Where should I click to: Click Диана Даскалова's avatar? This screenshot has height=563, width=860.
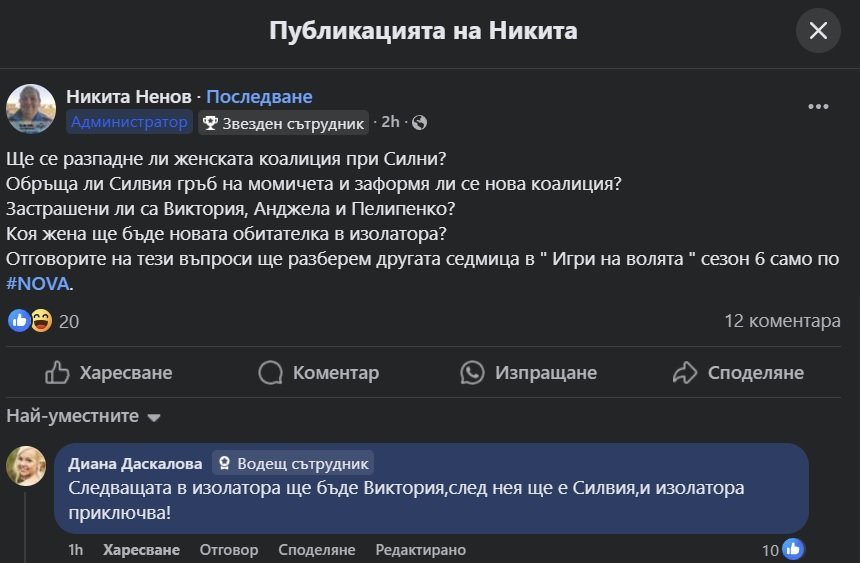coord(27,466)
